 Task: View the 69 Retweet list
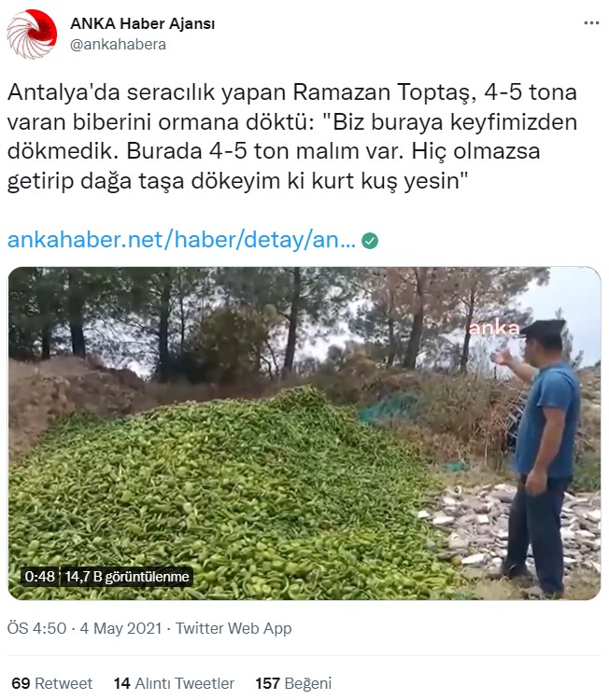click(x=51, y=683)
